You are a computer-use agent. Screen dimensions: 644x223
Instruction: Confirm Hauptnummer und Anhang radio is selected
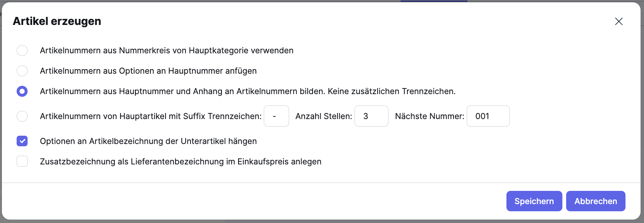[22, 91]
